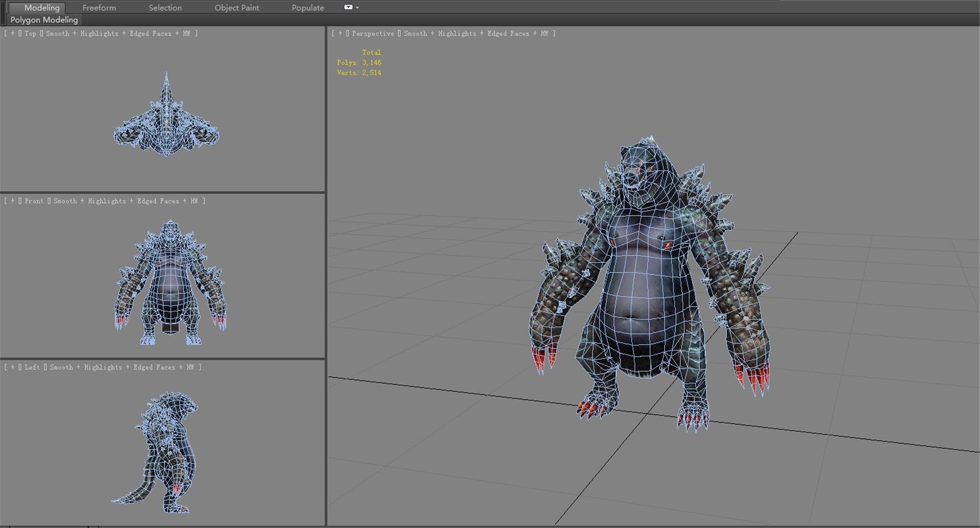Open the Populate ribbon tab
This screenshot has width=980, height=528.
pos(308,8)
